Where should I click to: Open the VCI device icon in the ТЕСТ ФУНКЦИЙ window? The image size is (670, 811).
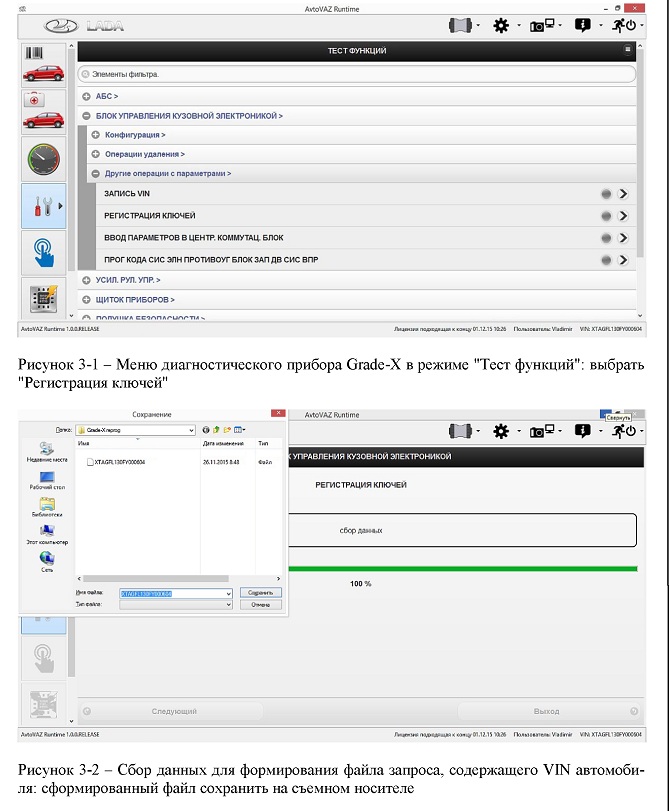[x=460, y=25]
